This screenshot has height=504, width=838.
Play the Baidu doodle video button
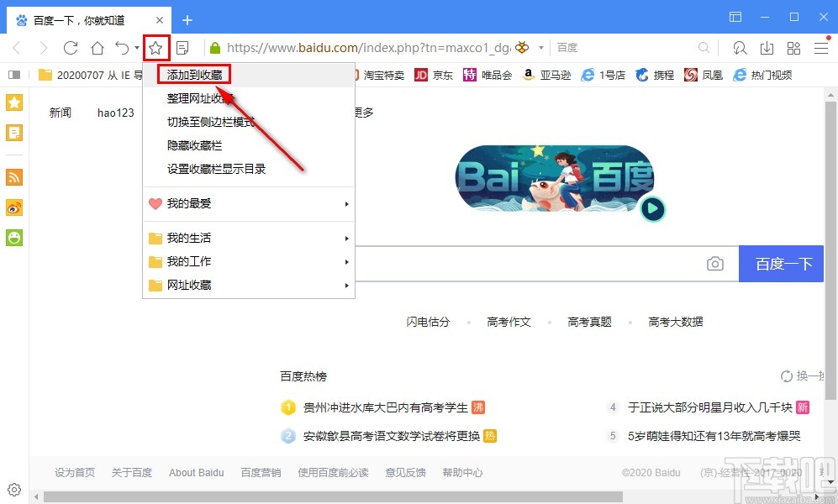(652, 209)
